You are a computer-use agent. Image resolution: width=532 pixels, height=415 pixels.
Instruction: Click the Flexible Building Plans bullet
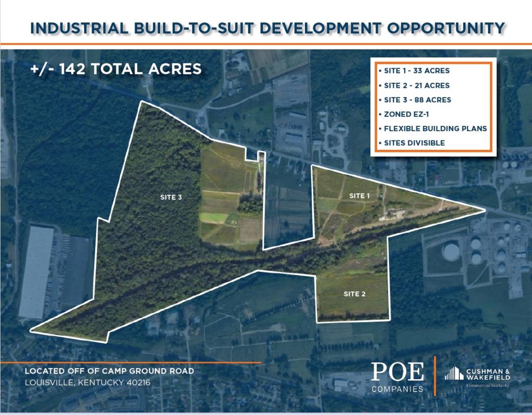click(x=433, y=128)
